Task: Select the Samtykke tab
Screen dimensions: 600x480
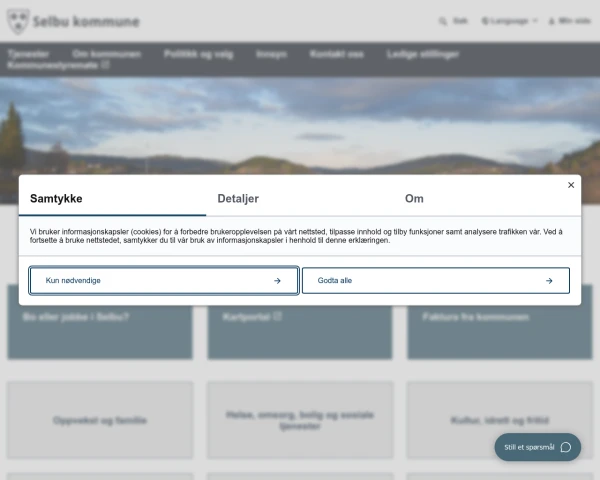Action: pyautogui.click(x=56, y=198)
